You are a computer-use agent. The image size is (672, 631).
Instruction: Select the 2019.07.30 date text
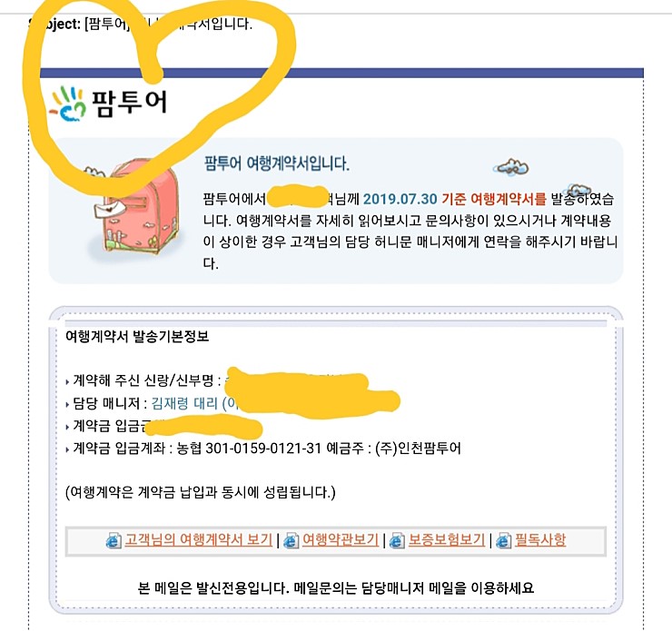click(x=400, y=199)
